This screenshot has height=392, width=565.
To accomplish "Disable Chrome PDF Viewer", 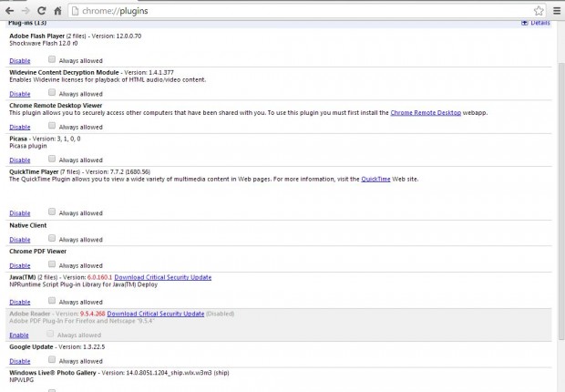I will click(20, 266).
